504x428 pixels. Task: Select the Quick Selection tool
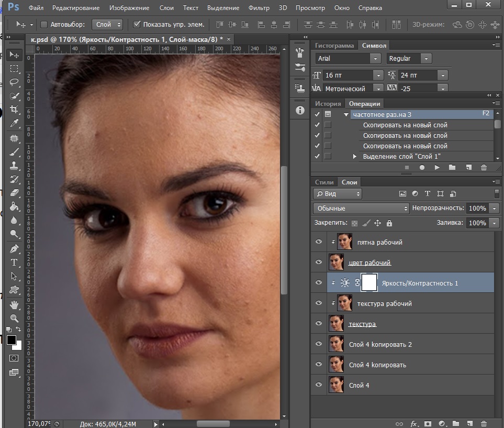coord(14,96)
